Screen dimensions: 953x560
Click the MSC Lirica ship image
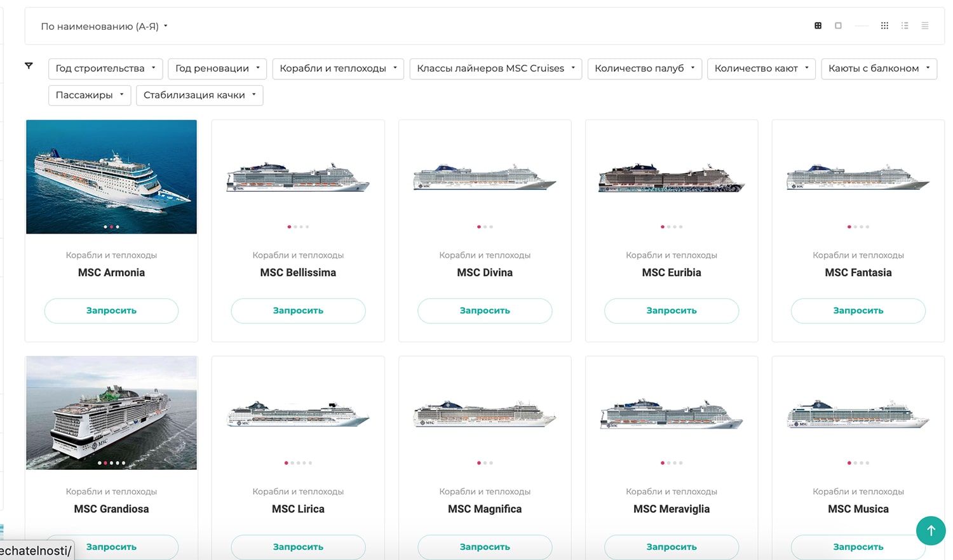click(298, 413)
